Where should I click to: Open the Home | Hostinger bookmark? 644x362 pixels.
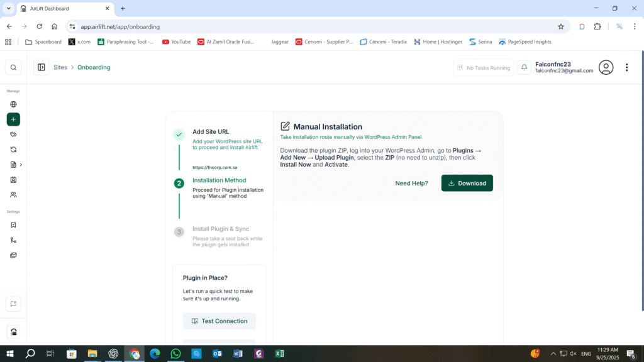coord(438,42)
